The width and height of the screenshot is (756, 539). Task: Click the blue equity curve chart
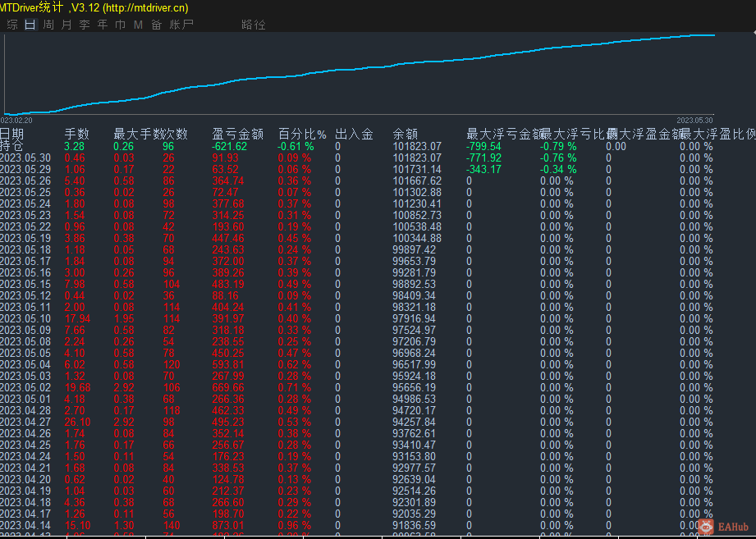tap(360, 74)
